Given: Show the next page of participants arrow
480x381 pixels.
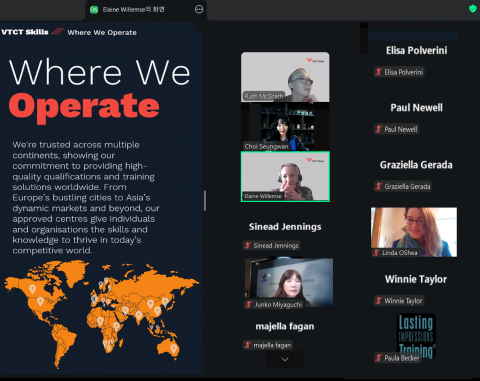Looking at the screenshot, I should point(285,359).
